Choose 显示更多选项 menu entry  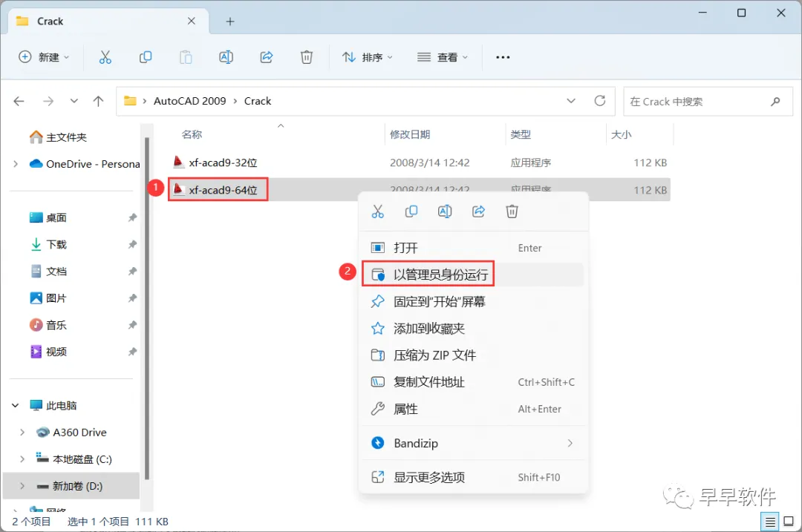473,477
